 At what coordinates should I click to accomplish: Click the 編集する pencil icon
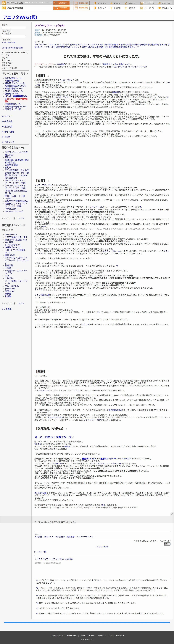point(126,8)
